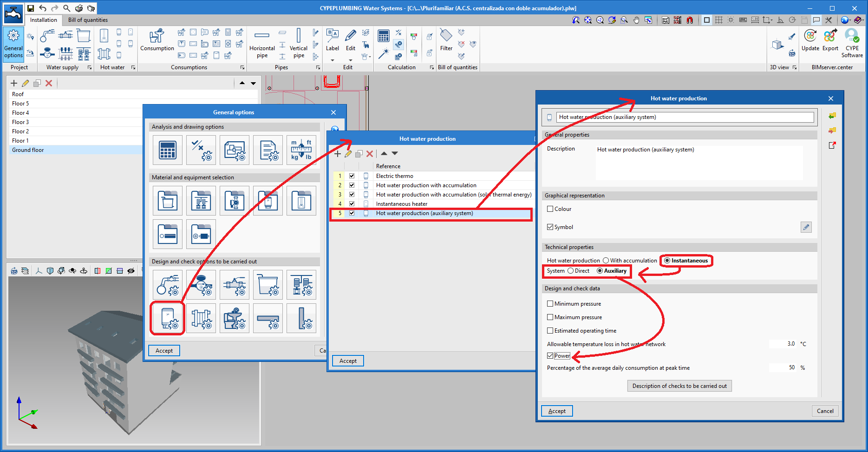This screenshot has height=452, width=868.
Task: Add a new floor with plus icon
Action: [x=14, y=83]
